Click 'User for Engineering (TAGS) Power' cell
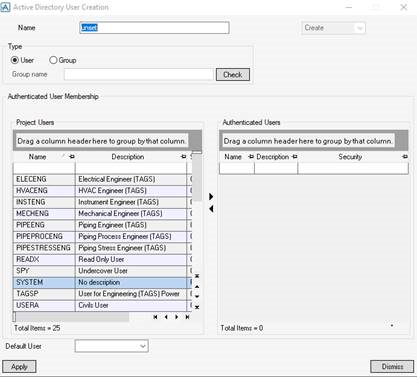 (131, 294)
